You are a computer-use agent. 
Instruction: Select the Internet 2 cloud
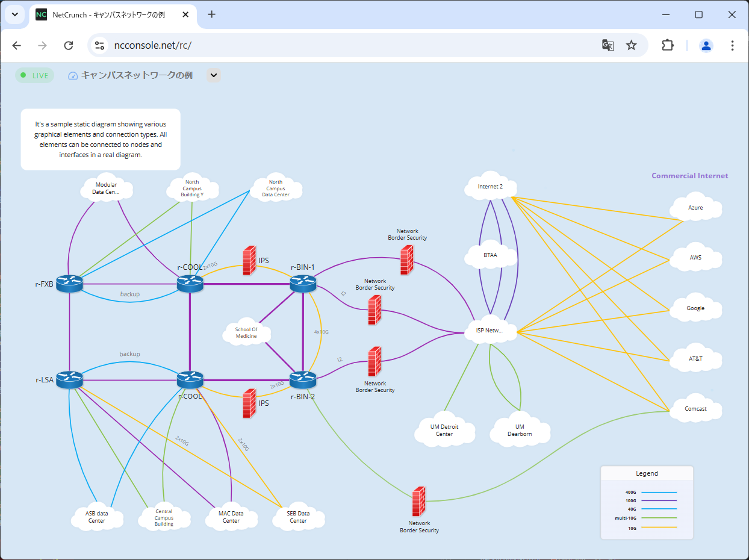click(x=491, y=186)
